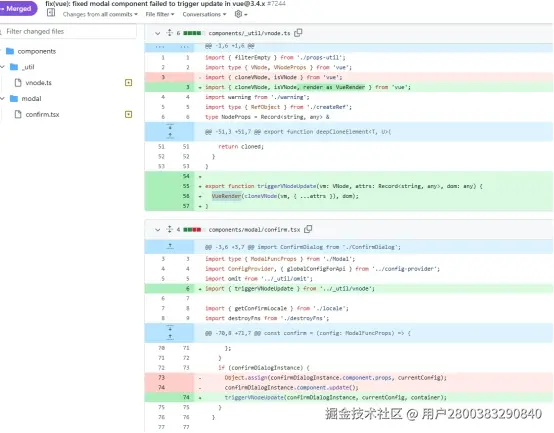This screenshot has width=554, height=433.
Task: Click the pull request title text
Action: click(x=155, y=4)
